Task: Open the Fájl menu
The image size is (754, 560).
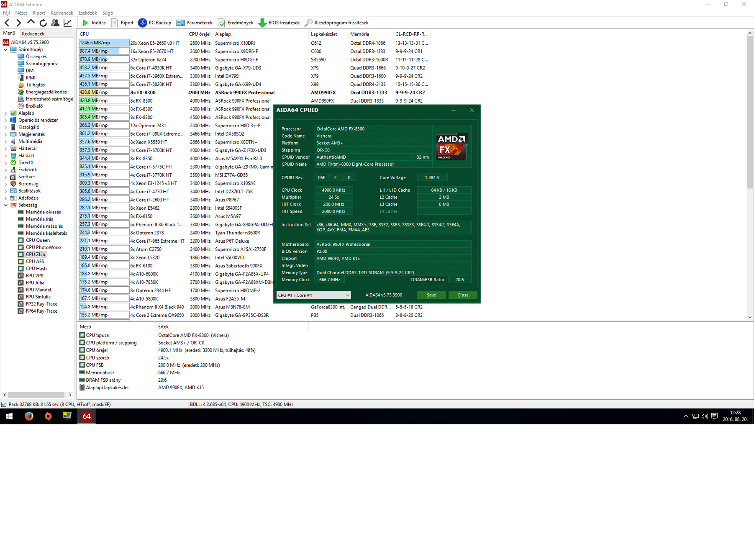Action: click(6, 13)
